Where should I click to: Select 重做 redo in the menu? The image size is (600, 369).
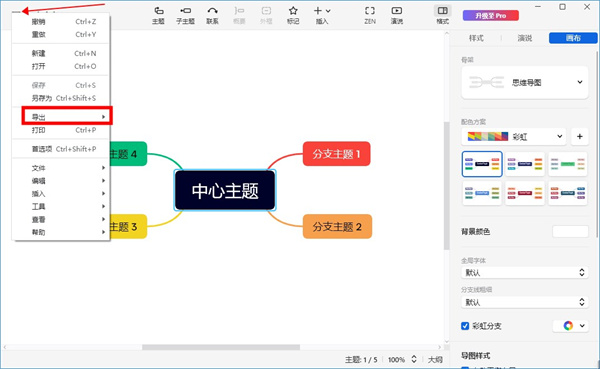[x=61, y=34]
